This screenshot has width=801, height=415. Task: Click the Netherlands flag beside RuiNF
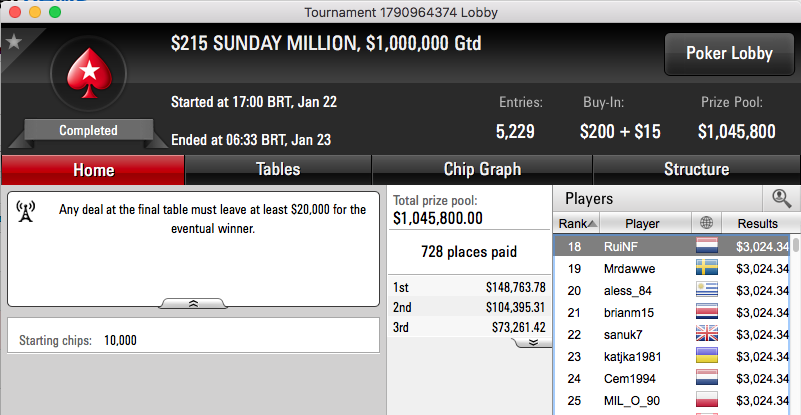pos(706,246)
